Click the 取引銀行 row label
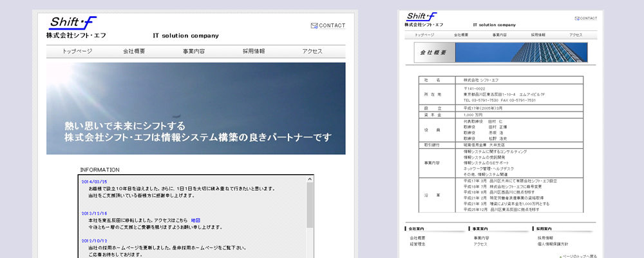Viewport: 644px width, 258px height. tap(433, 145)
